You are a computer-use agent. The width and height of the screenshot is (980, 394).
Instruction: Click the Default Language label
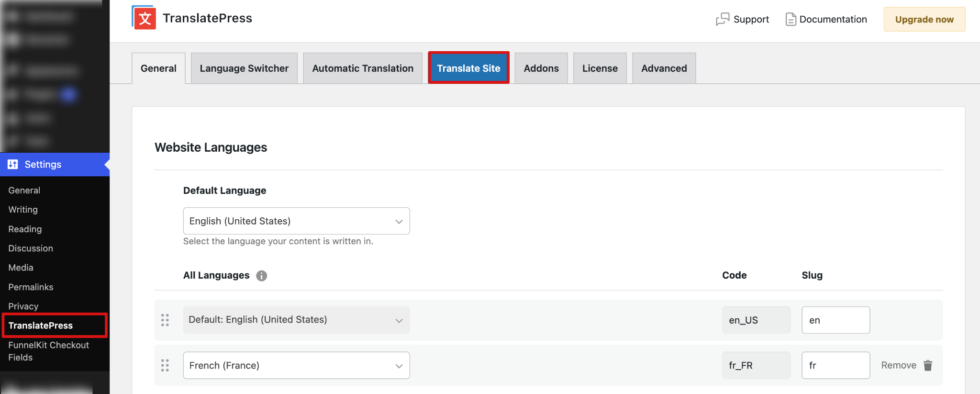click(x=225, y=191)
